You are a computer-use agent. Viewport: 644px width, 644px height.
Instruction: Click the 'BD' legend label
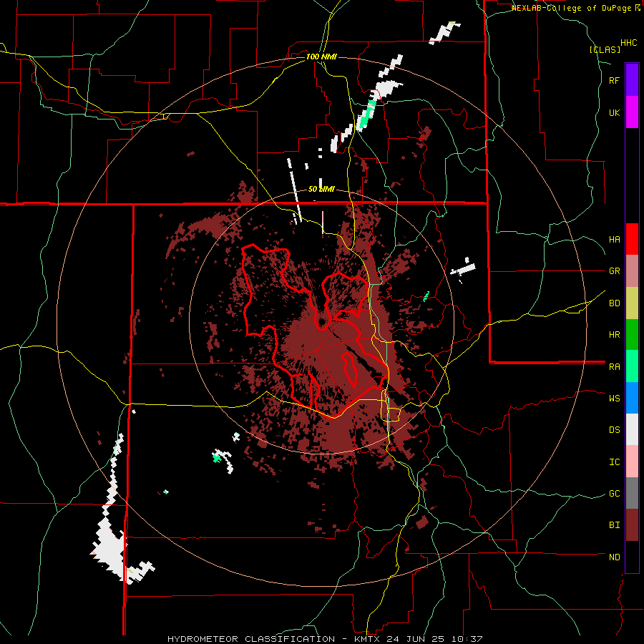tap(614, 303)
